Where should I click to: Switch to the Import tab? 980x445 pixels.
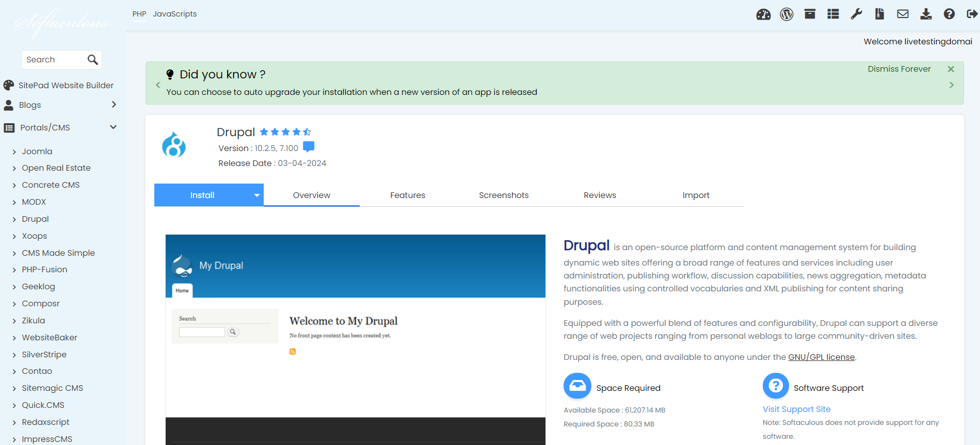coord(696,195)
